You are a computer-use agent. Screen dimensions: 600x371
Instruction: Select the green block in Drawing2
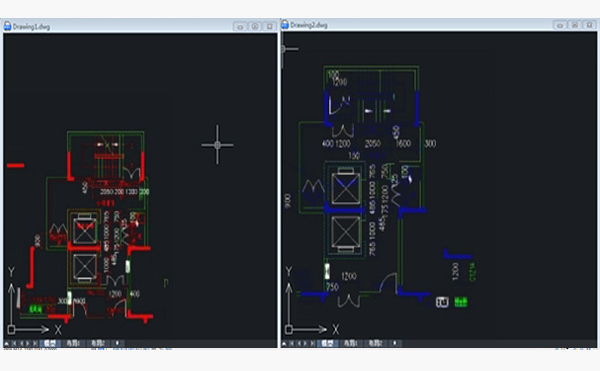[x=461, y=302]
